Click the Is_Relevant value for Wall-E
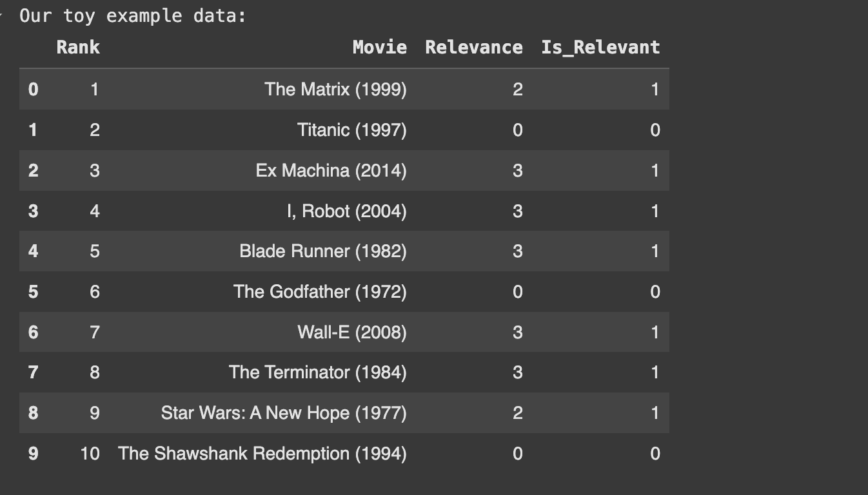This screenshot has height=495, width=868. point(655,332)
